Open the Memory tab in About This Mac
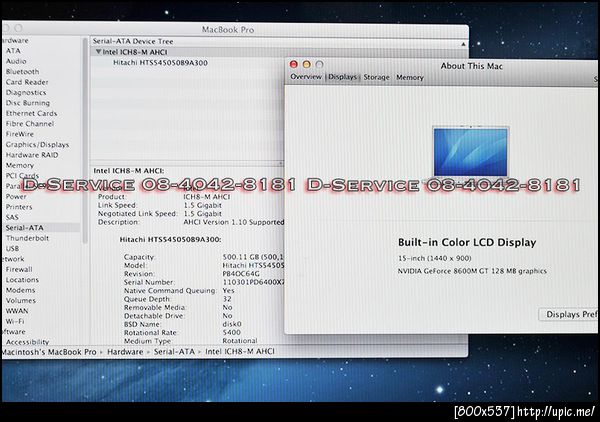Image resolution: width=600 pixels, height=422 pixels. point(410,77)
